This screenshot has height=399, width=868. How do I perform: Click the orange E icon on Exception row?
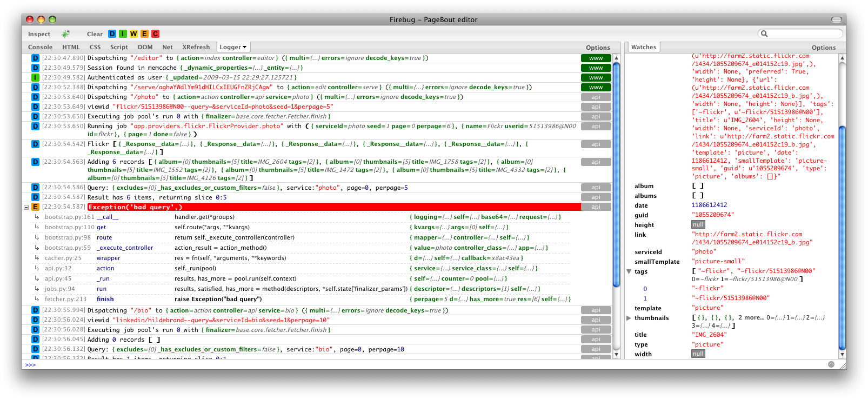tap(35, 207)
